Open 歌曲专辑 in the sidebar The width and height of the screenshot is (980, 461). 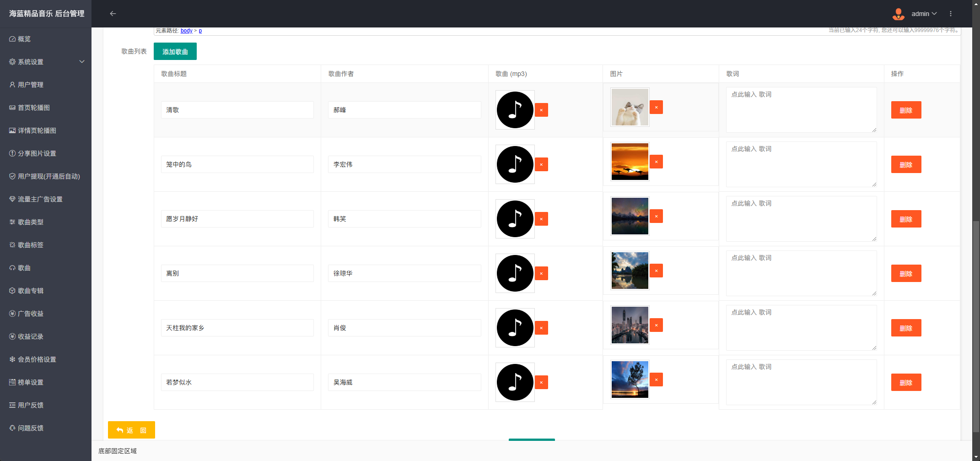(x=46, y=291)
